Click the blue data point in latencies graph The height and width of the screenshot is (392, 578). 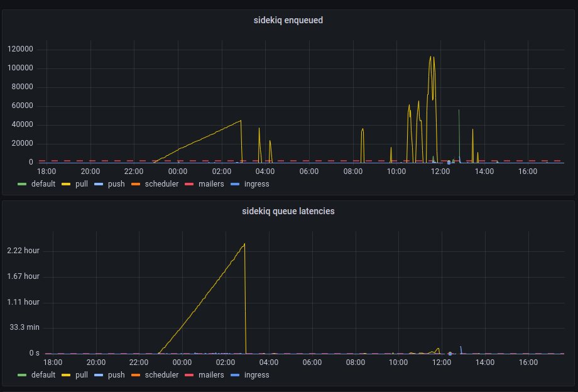pos(450,354)
